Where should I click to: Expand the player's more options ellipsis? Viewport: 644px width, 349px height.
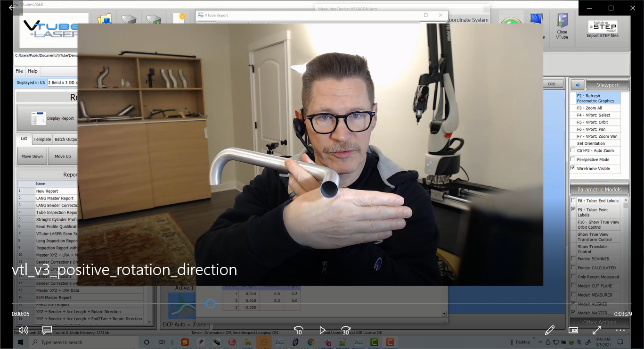[x=620, y=330]
